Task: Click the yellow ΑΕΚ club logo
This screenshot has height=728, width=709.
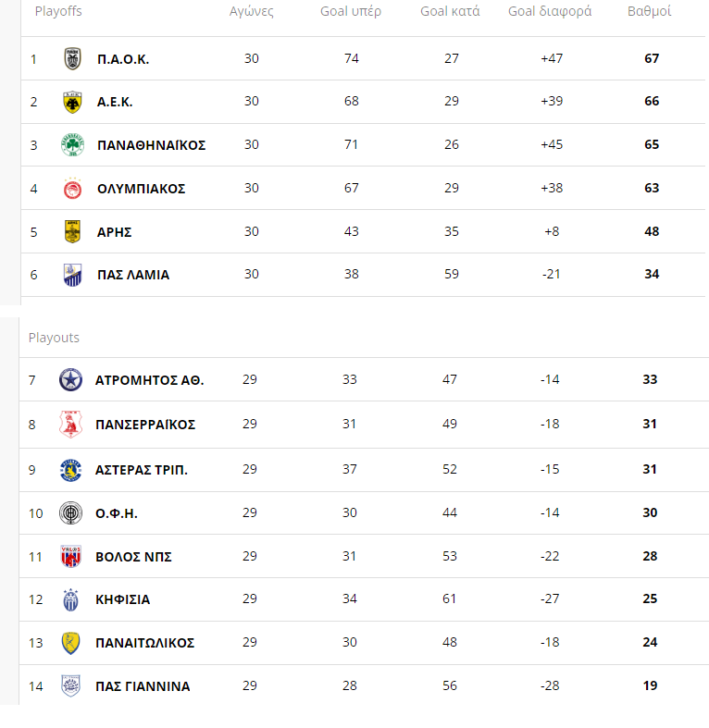Action: 72,102
